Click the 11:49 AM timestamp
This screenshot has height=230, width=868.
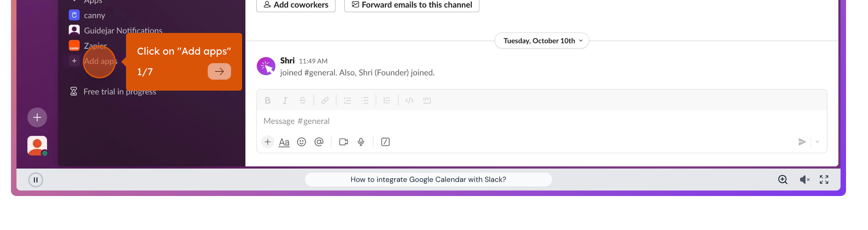[313, 61]
